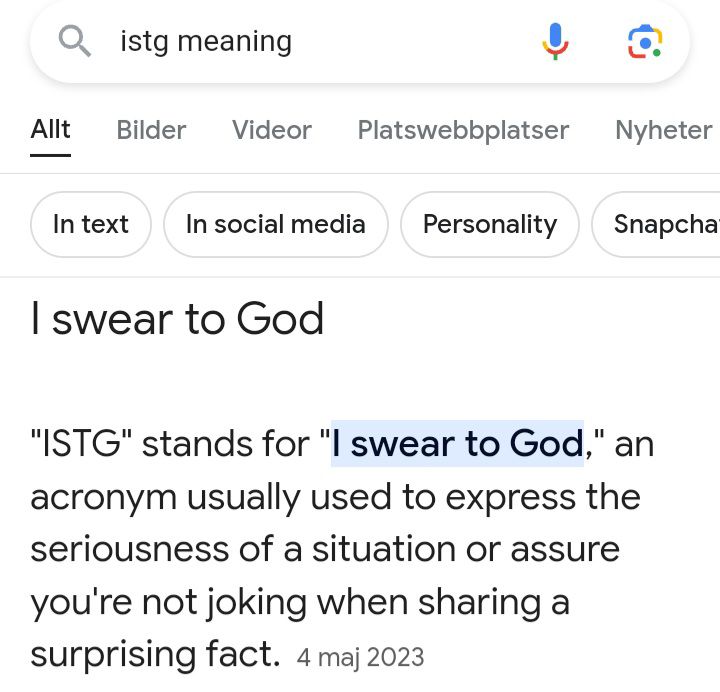Click 'surprising fact.' in the snippet
720x692 pixels.
(x=155, y=654)
